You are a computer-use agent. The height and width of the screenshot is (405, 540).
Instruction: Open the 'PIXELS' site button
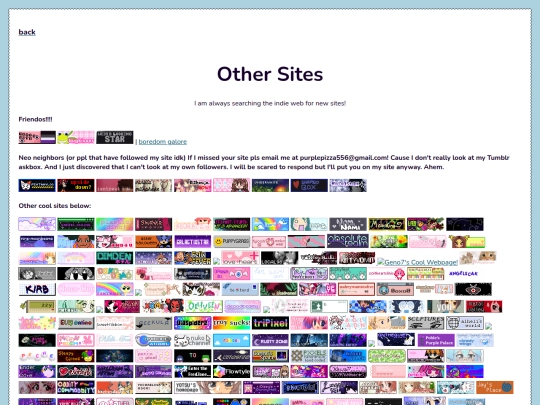[x=309, y=355]
